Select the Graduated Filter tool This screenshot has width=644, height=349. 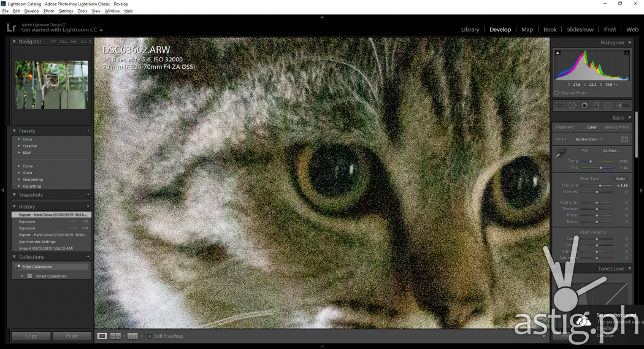click(596, 105)
